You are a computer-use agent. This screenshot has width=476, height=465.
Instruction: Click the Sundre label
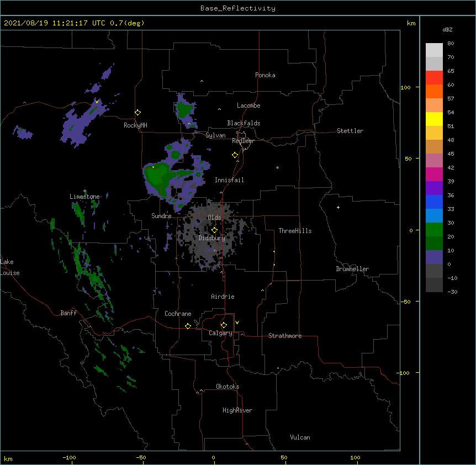point(161,216)
